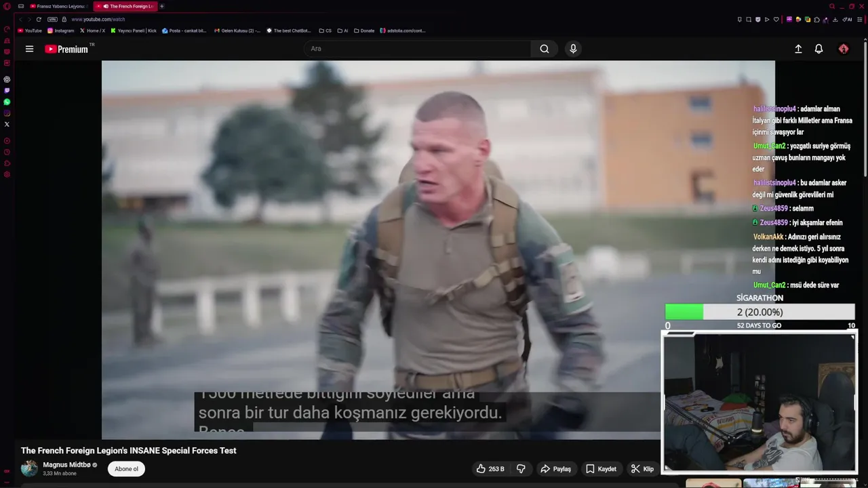Click the YouTube search magnifier button

click(x=545, y=49)
